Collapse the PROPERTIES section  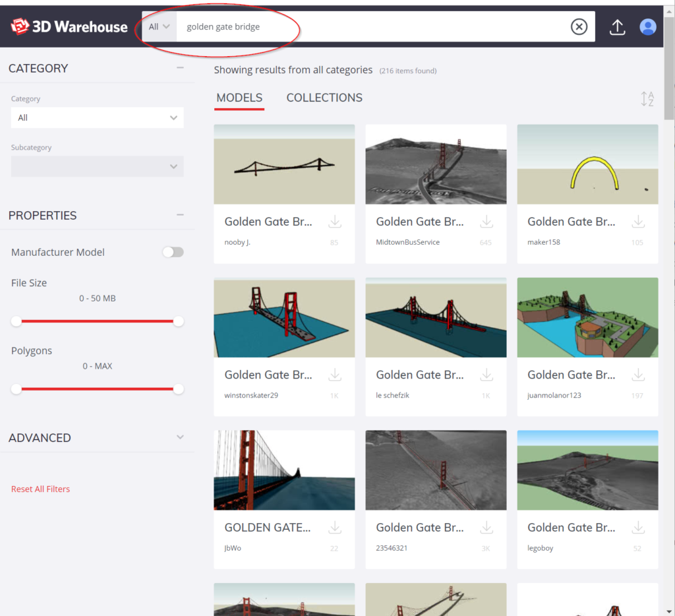click(x=180, y=215)
